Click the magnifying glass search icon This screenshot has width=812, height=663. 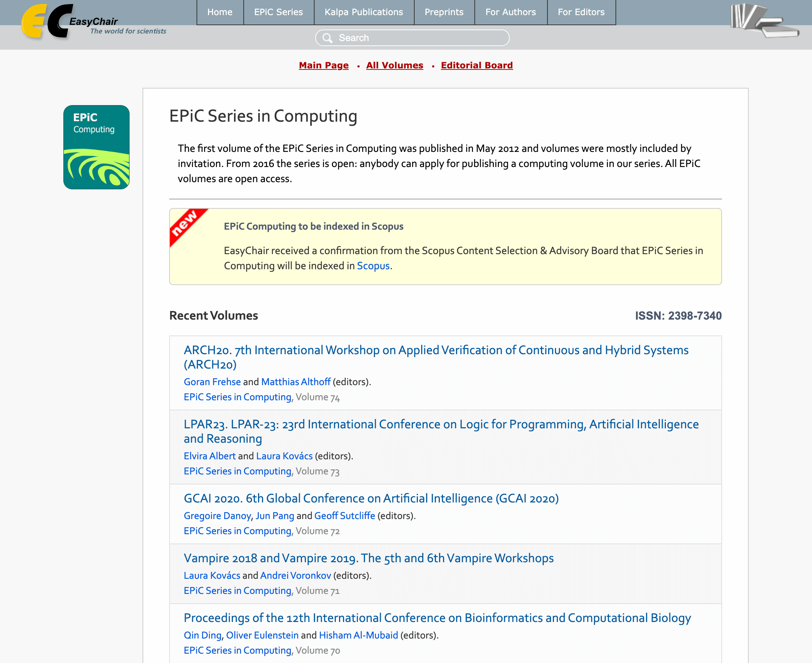327,38
